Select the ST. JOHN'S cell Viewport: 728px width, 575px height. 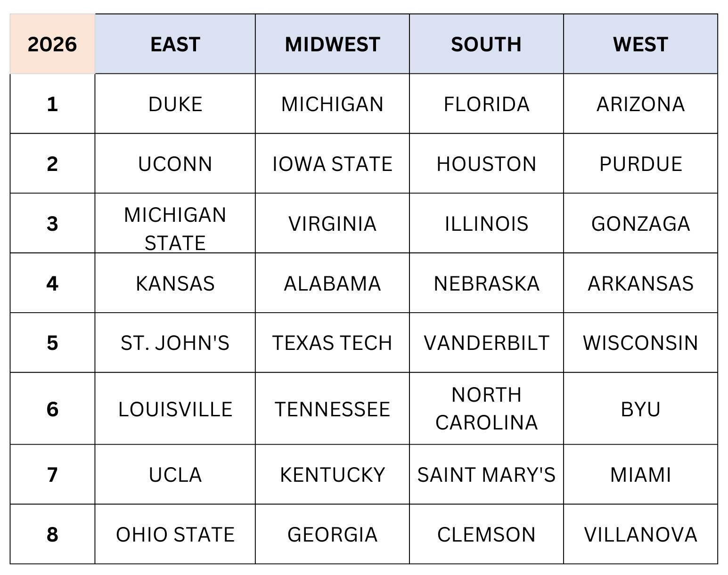point(175,343)
